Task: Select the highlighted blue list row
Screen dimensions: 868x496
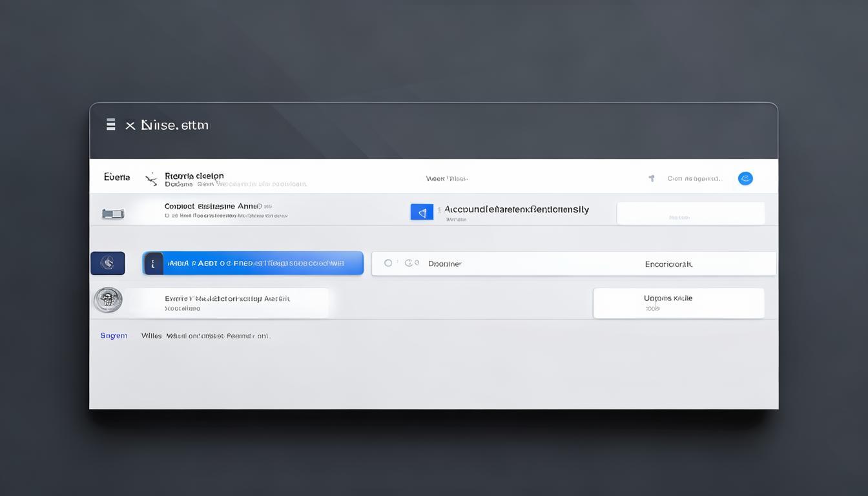Action: tap(253, 263)
